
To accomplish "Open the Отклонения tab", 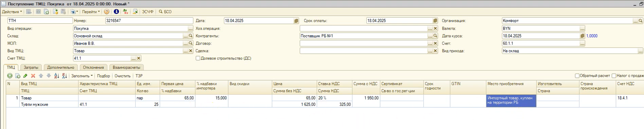I will (x=93, y=68).
